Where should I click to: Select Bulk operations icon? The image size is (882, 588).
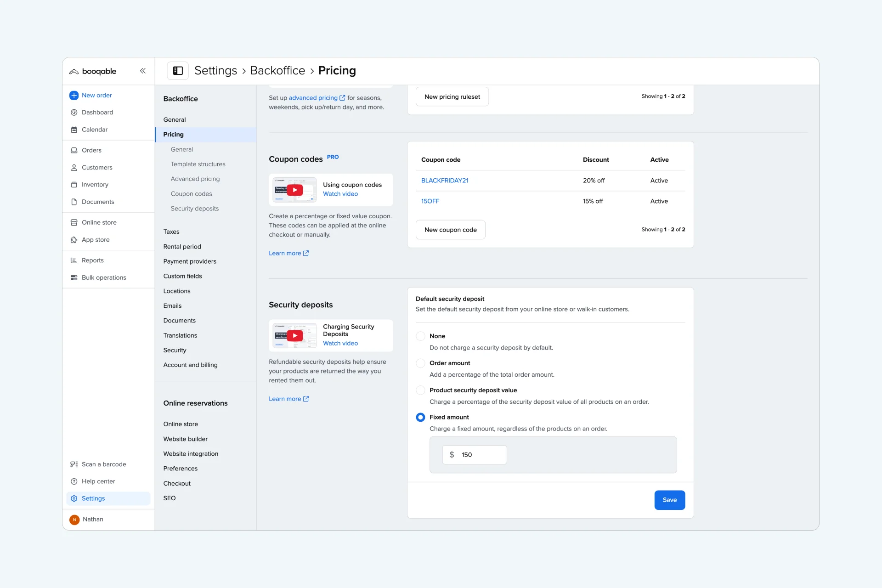pyautogui.click(x=74, y=277)
